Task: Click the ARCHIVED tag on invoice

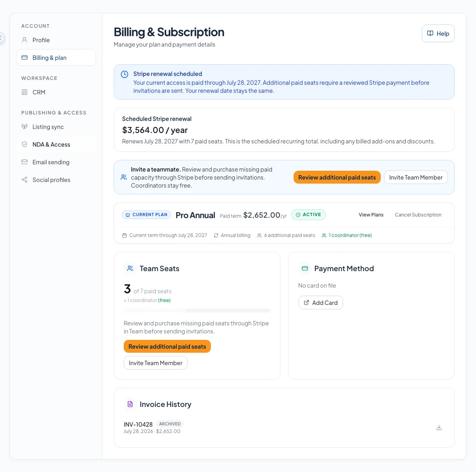Action: tap(170, 424)
